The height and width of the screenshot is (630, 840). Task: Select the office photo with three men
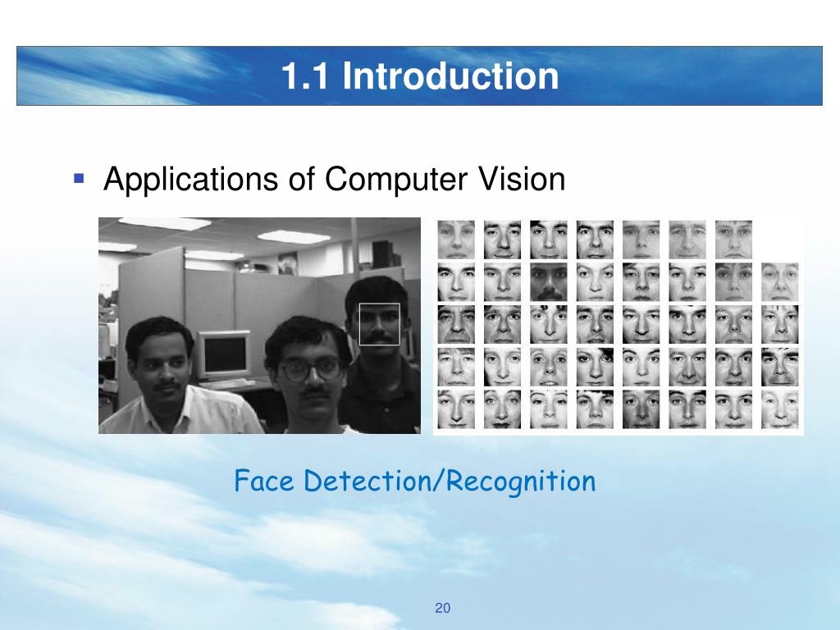[x=259, y=325]
